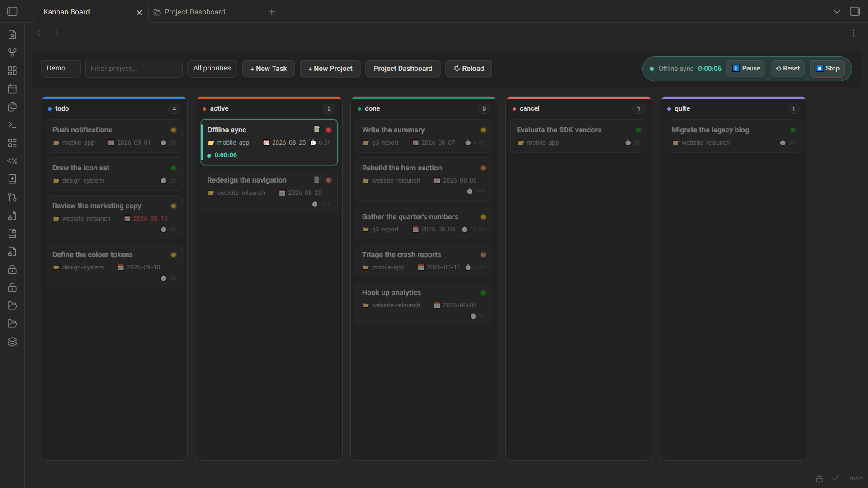The image size is (868, 488).
Task: Open the command palette terminal icon
Action: pos(13,125)
